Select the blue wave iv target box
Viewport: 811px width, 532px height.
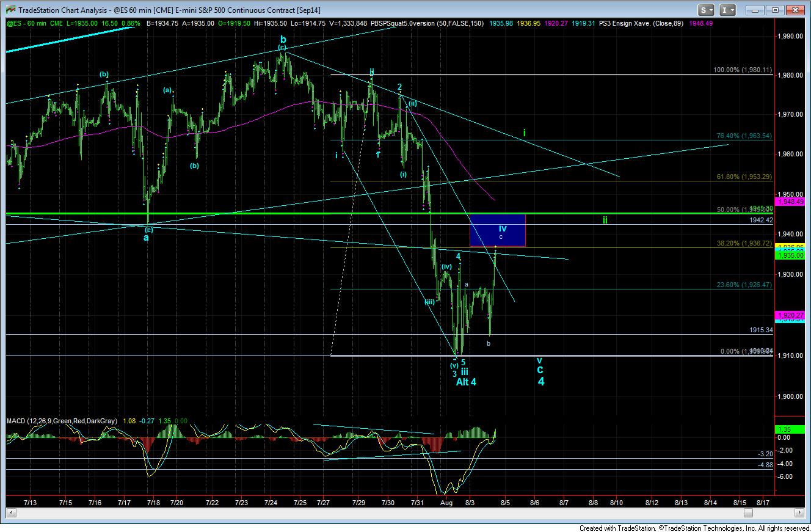pyautogui.click(x=497, y=230)
